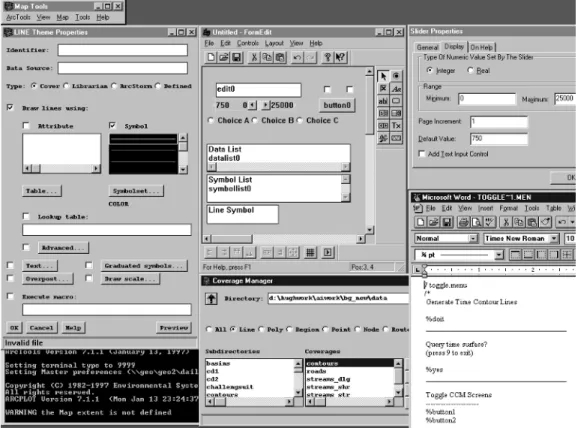Click the grid toggle icon in FormEdit bottom toolbar
This screenshot has height=428, width=578.
[x=310, y=253]
